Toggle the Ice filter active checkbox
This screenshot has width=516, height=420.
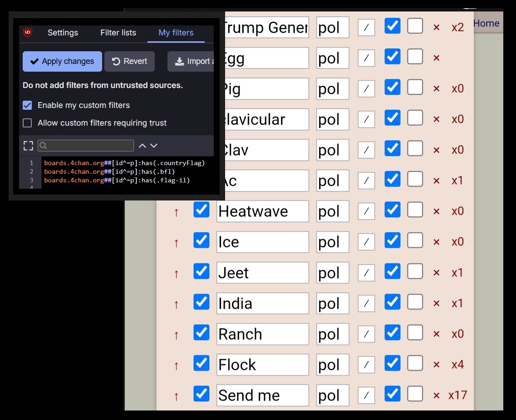pyautogui.click(x=201, y=240)
